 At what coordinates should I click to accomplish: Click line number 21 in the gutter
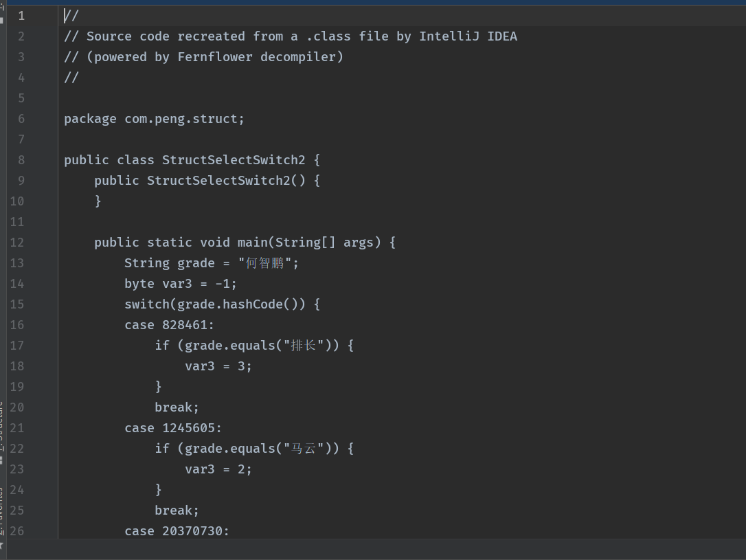(16, 427)
